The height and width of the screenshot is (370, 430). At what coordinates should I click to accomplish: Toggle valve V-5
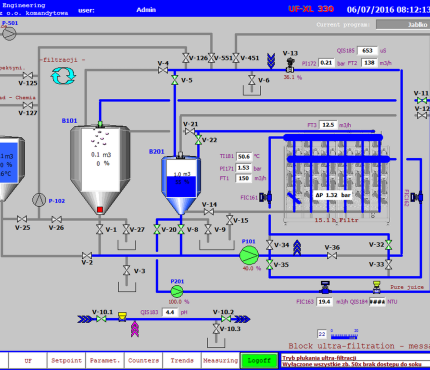tap(174, 80)
